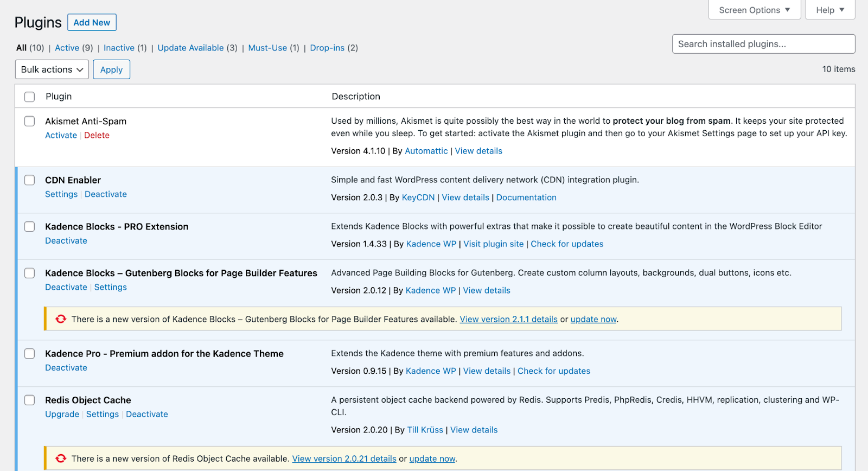Update Kadence Blocks via update now link

tap(593, 320)
